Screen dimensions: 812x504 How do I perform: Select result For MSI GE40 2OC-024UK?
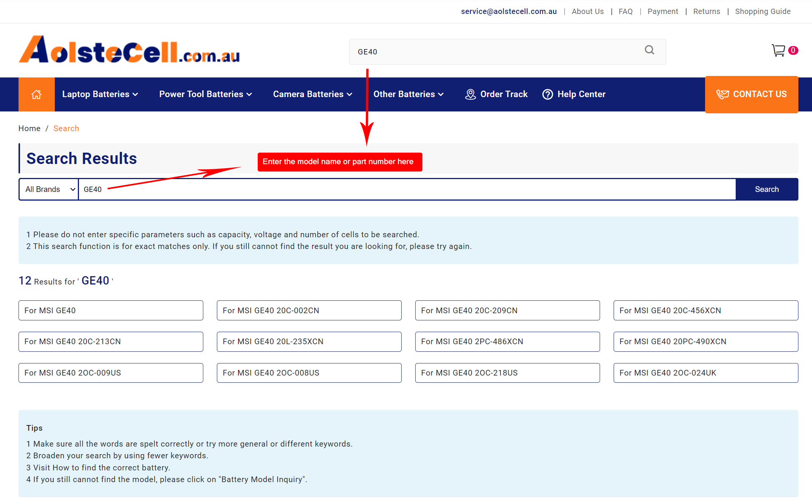click(x=706, y=373)
